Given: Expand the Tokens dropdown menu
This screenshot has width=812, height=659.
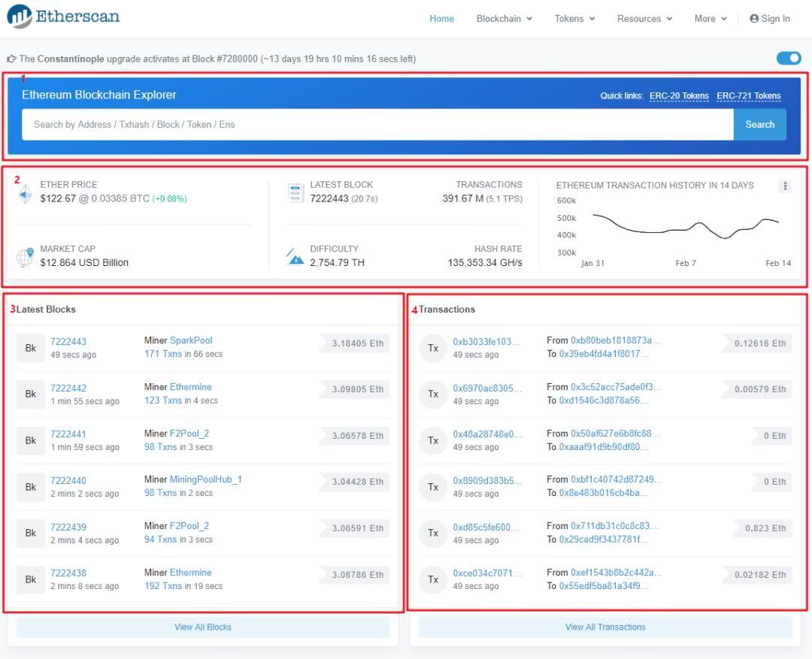Looking at the screenshot, I should [x=575, y=19].
